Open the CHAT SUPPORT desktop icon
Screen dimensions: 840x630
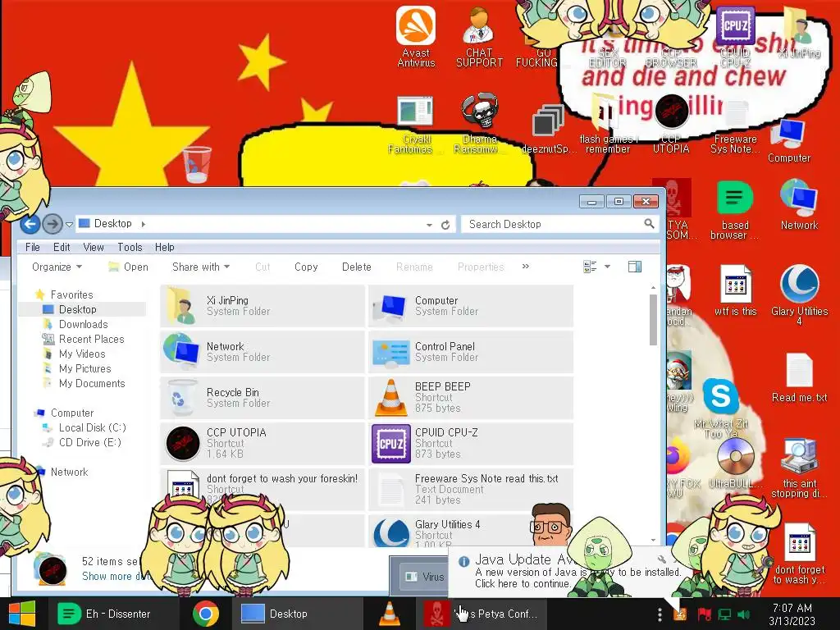pyautogui.click(x=479, y=36)
